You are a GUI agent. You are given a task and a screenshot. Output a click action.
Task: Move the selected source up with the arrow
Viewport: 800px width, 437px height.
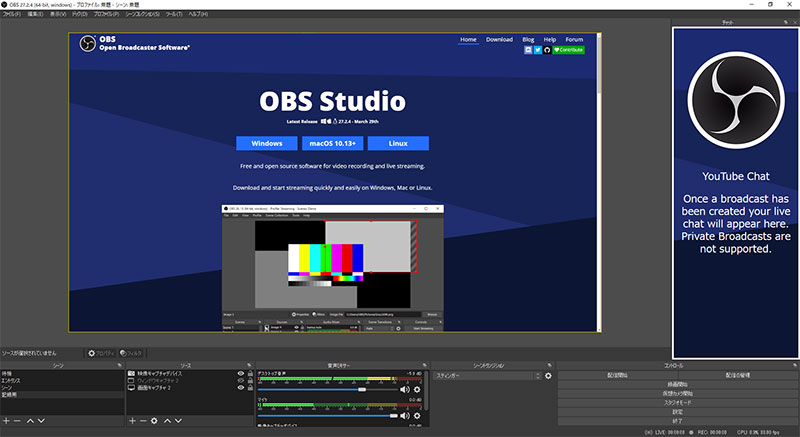167,420
